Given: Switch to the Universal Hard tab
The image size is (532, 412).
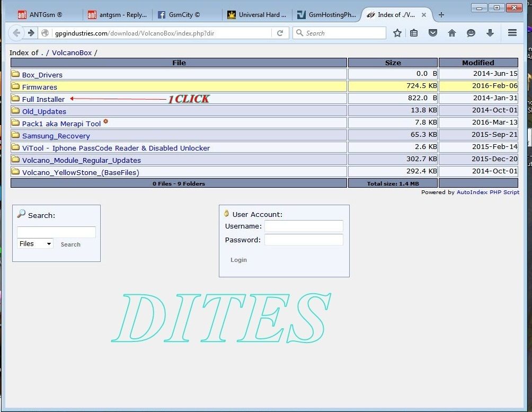Looking at the screenshot, I should [257, 15].
